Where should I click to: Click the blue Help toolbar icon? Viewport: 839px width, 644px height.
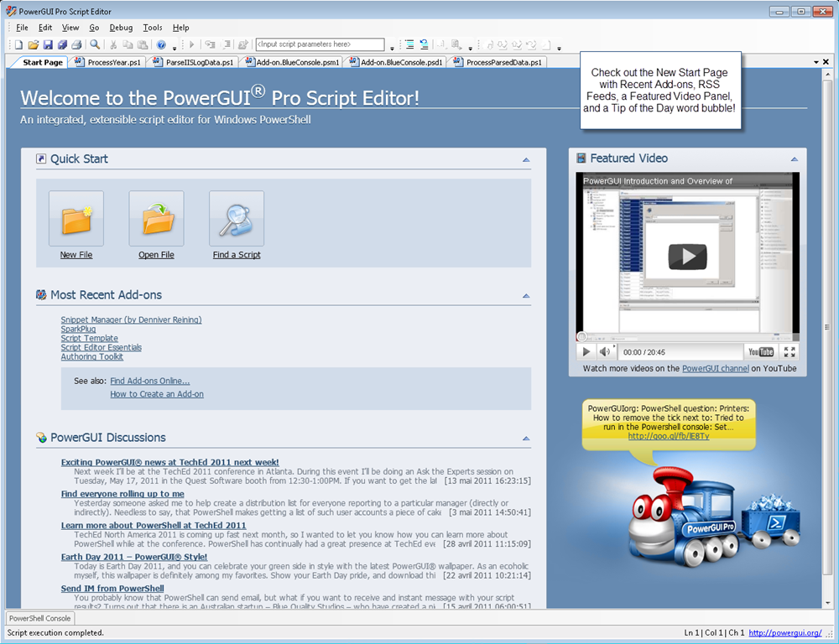pyautogui.click(x=161, y=44)
